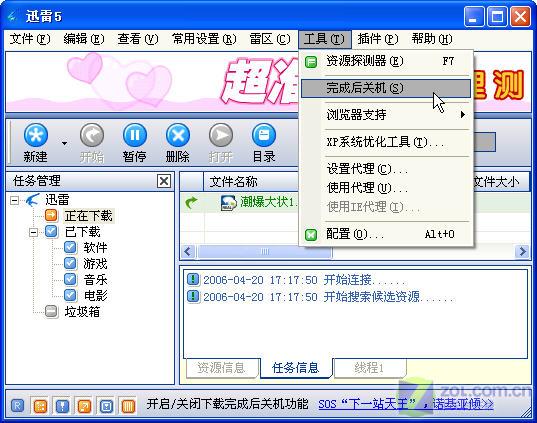The image size is (537, 423).
Task: Open 配置(O) configuration menu entry
Action: coord(386,234)
